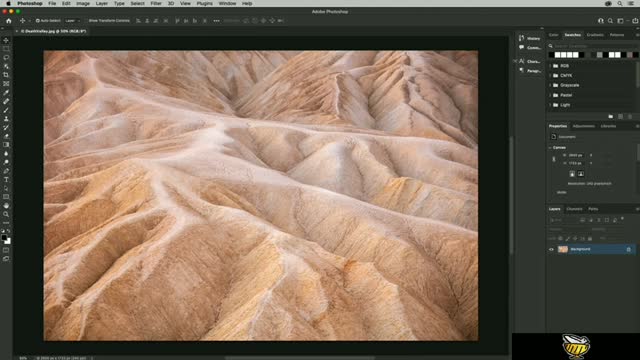Screen dimensions: 640x360
Task: Collapse the Canvas section in Properties
Action: pos(550,147)
